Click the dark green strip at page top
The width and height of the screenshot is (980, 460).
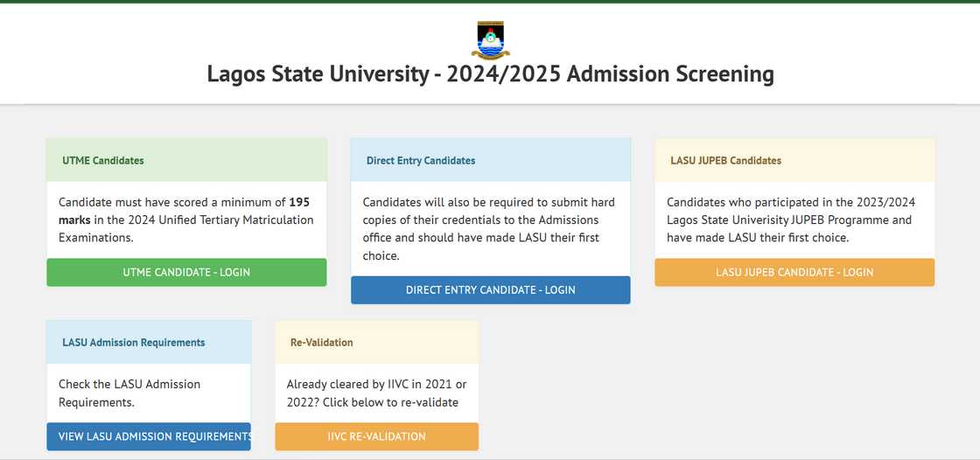[490, 1]
